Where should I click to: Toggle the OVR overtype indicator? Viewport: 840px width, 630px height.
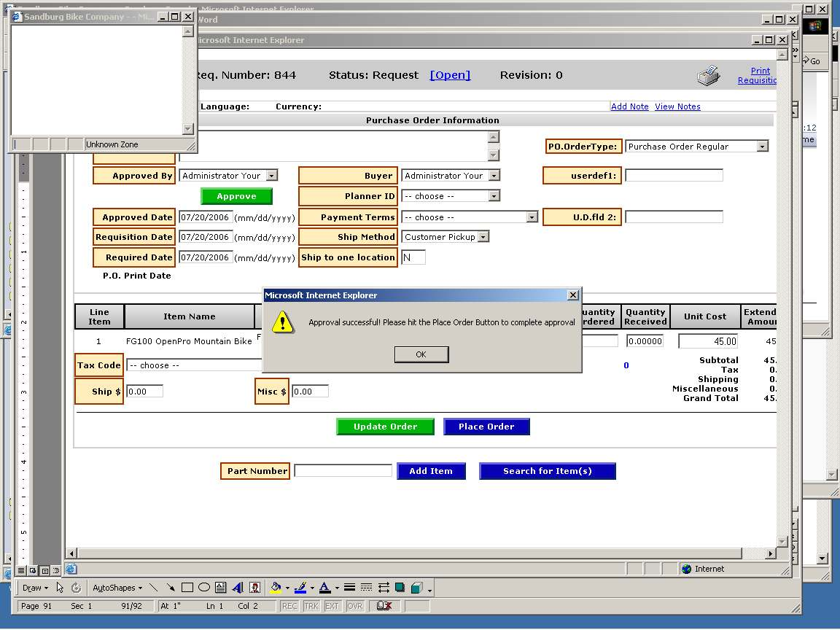(355, 606)
